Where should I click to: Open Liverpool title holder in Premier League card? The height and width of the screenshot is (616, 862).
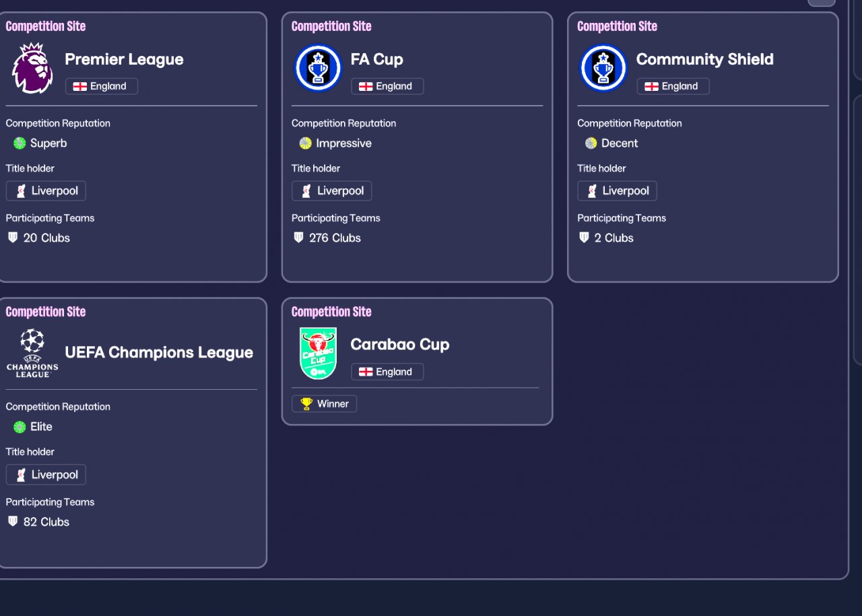pos(46,191)
